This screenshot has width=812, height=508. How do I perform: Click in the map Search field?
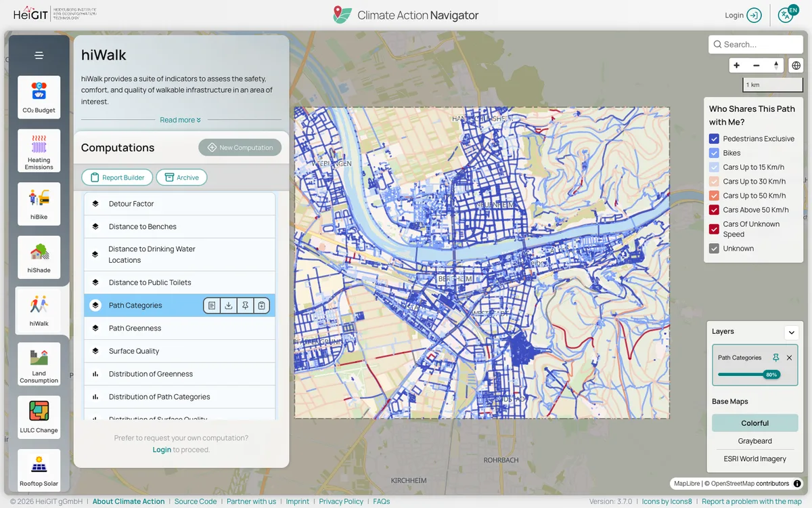pyautogui.click(x=756, y=45)
